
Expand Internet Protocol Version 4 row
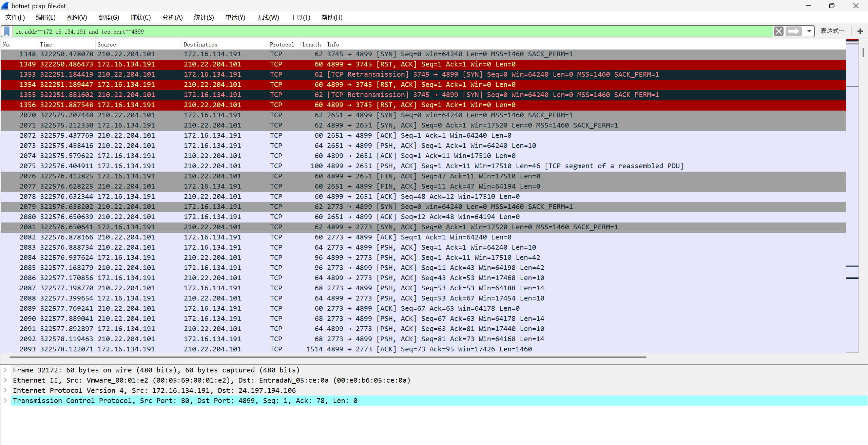[x=5, y=390]
